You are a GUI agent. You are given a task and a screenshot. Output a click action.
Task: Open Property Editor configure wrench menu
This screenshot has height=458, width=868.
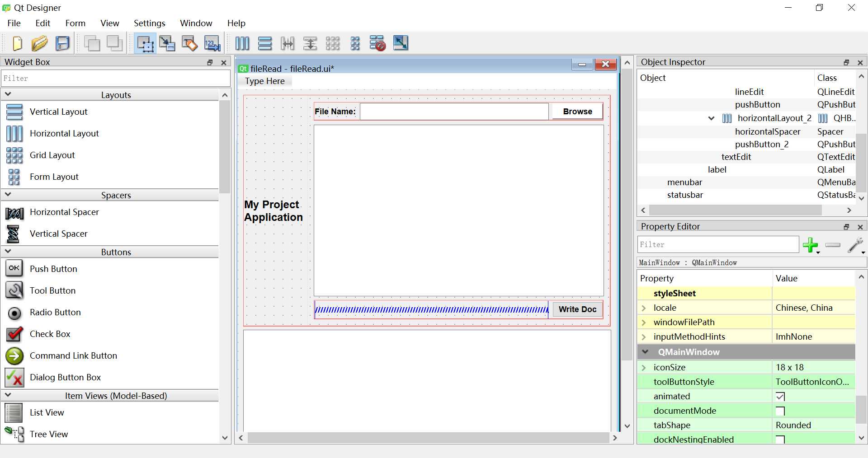pyautogui.click(x=856, y=245)
